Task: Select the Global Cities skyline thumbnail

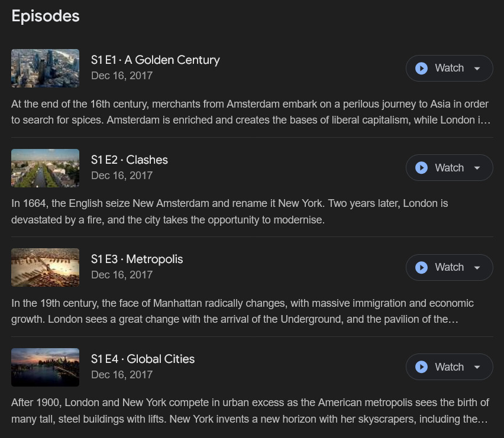Action: pos(45,367)
